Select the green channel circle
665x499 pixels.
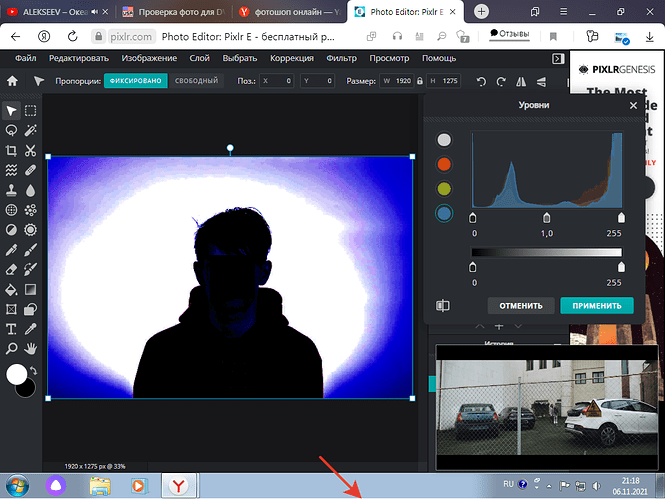point(444,189)
